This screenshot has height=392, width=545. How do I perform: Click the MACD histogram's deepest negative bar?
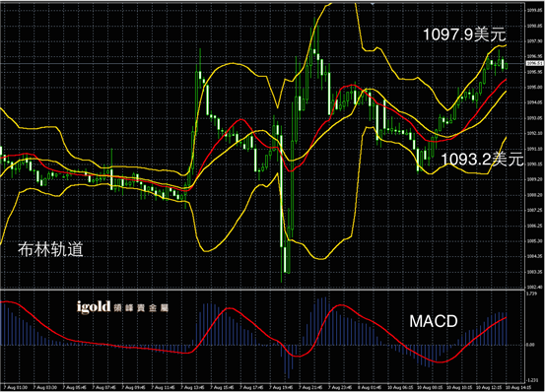point(288,361)
